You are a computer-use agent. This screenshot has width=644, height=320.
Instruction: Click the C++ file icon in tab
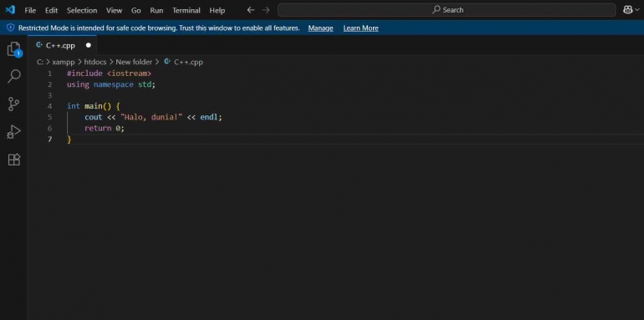point(39,45)
